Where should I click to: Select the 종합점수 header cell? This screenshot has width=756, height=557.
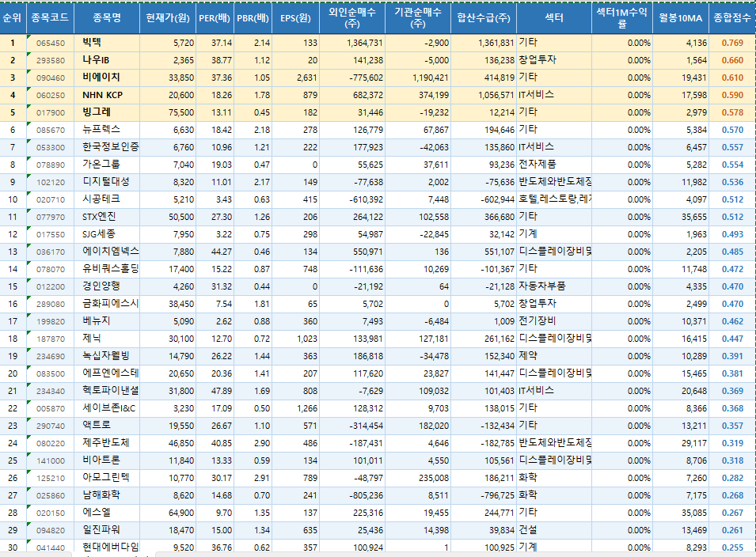[732, 18]
